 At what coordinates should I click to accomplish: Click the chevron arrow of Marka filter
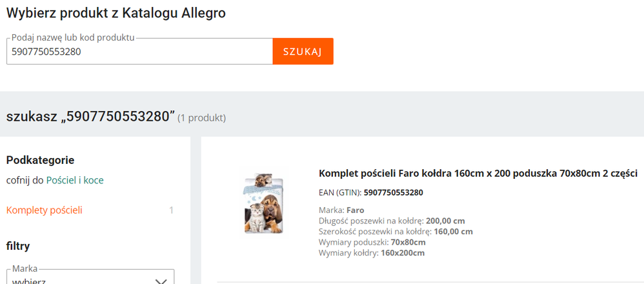click(162, 280)
